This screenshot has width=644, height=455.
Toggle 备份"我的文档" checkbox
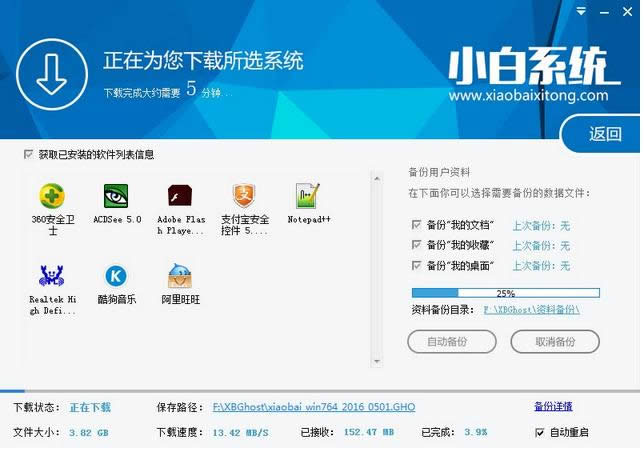point(416,225)
